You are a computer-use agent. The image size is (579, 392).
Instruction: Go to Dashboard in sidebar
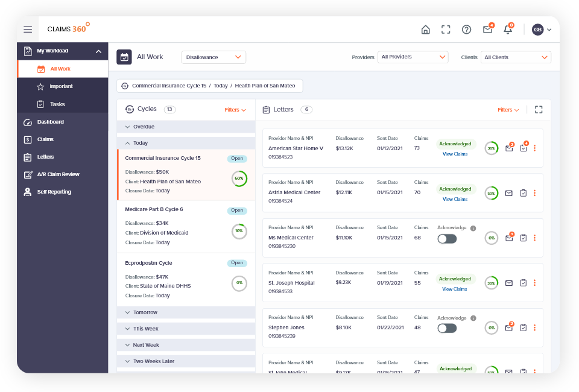point(62,122)
